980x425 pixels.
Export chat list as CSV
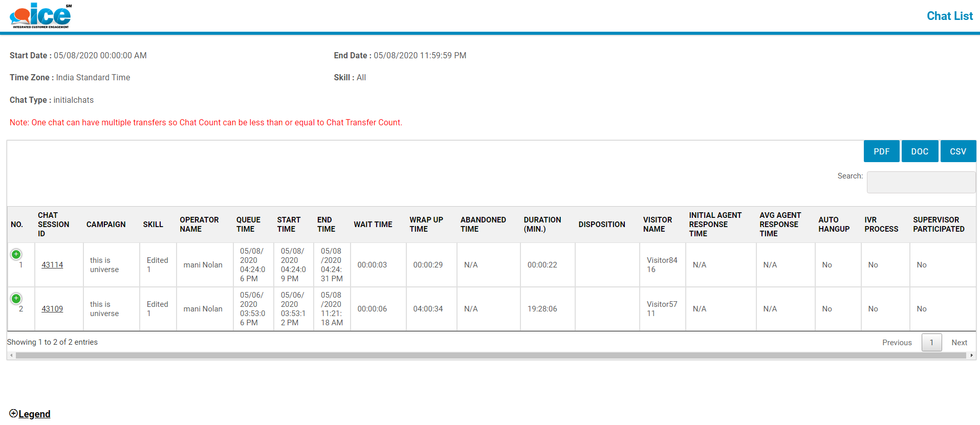(x=957, y=151)
